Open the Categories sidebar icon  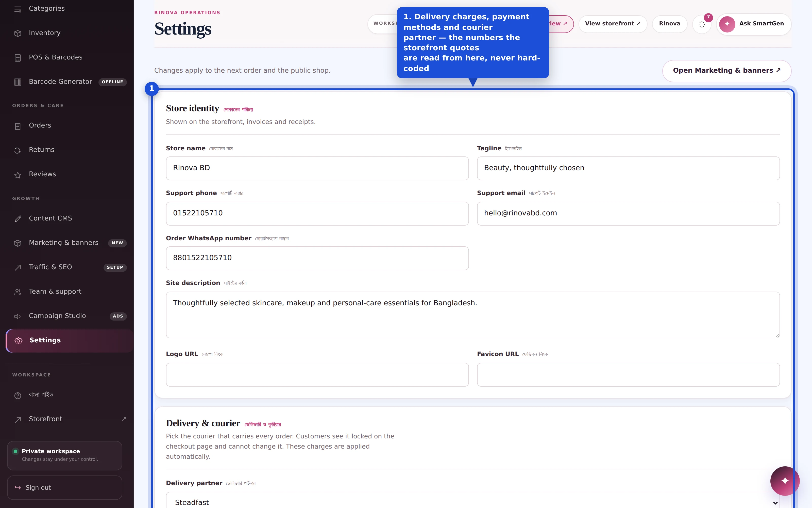18,9
